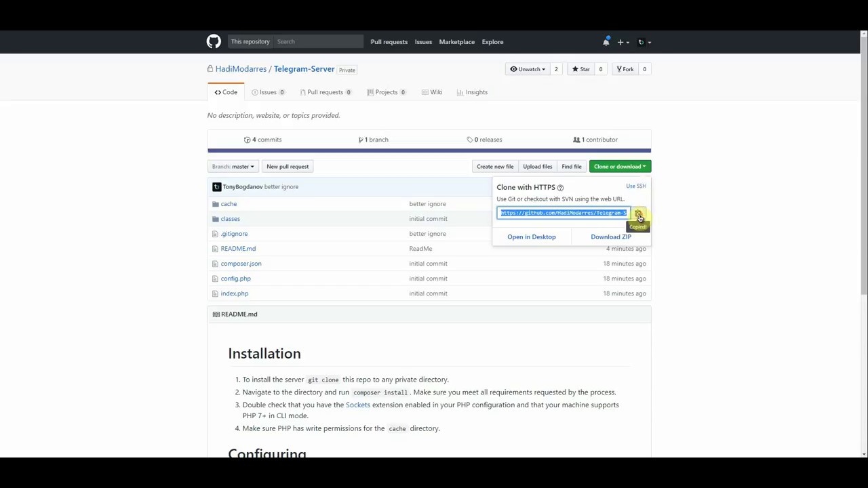Click the file icon next to config.php
The height and width of the screenshot is (488, 868).
(x=215, y=279)
